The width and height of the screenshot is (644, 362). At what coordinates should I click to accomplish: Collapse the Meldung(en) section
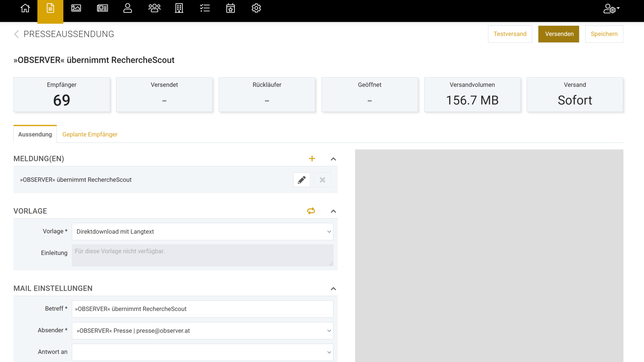click(333, 159)
